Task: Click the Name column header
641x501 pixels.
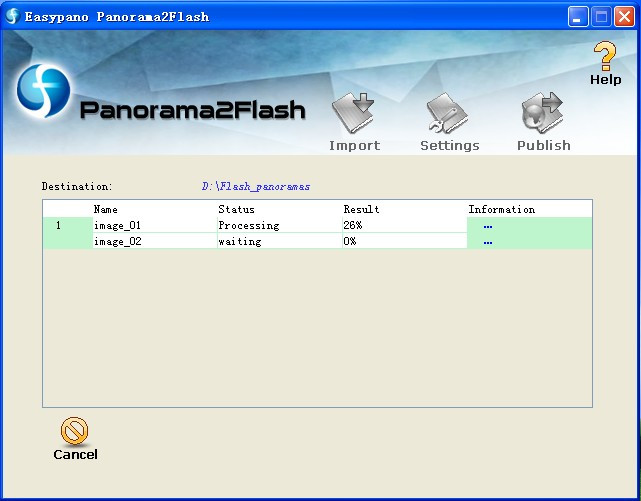Action: coord(105,209)
